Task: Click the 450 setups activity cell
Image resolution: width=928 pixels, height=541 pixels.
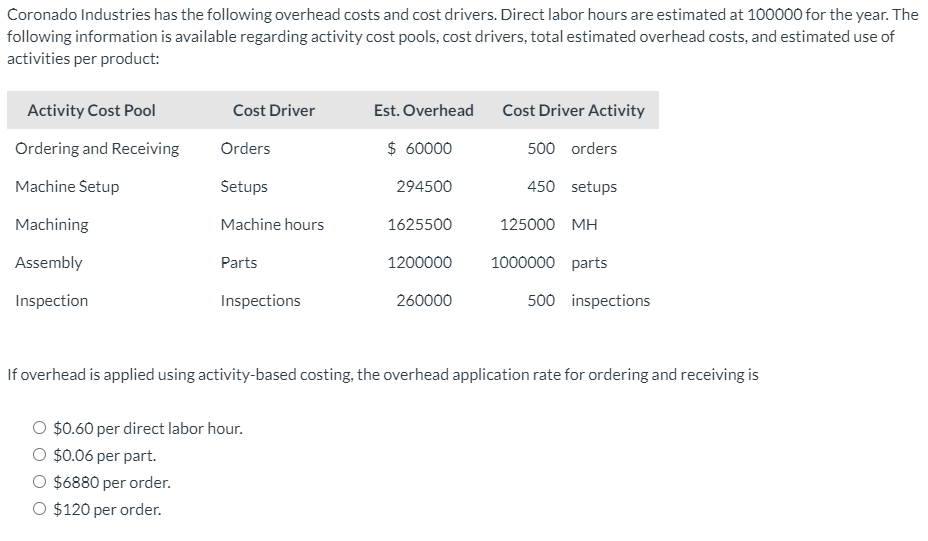Action: (x=572, y=186)
